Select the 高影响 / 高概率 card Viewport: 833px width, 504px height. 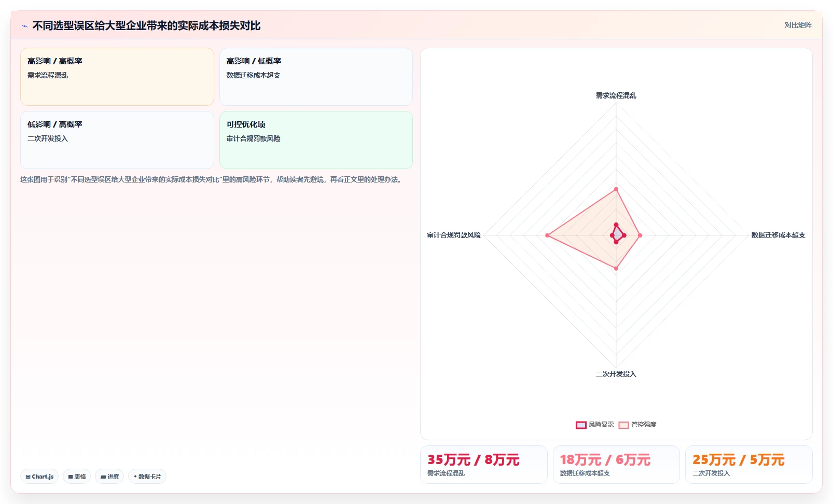tap(117, 77)
